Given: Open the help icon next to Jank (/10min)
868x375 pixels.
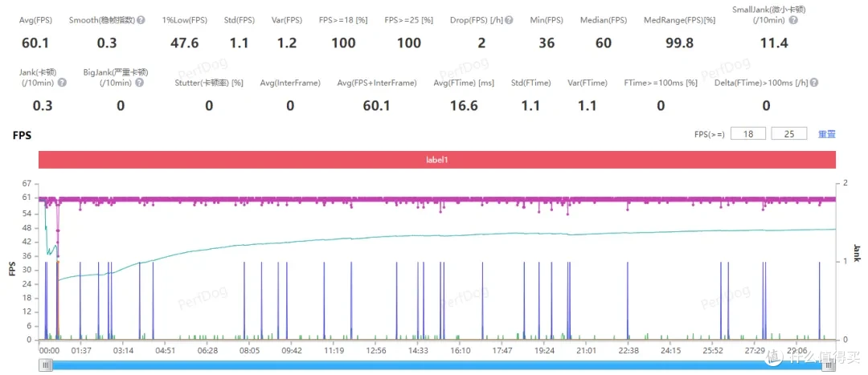Looking at the screenshot, I should (62, 83).
